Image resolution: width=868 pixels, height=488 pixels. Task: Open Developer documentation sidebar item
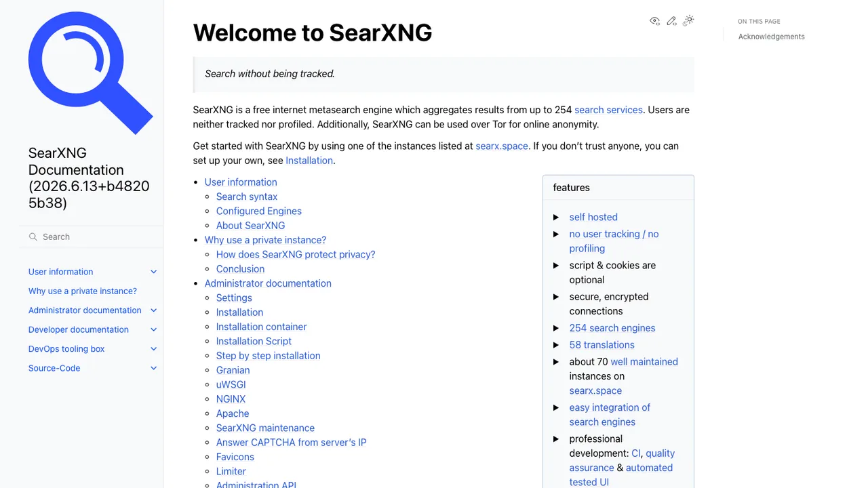(x=79, y=329)
